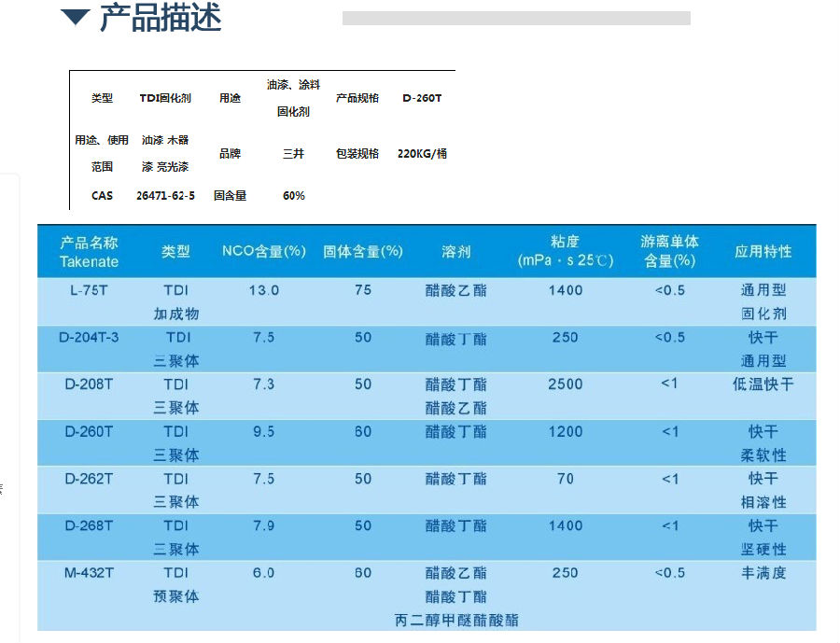The image size is (840, 643).
Task: Click the 产品名称 Takenate column header
Action: (90, 251)
